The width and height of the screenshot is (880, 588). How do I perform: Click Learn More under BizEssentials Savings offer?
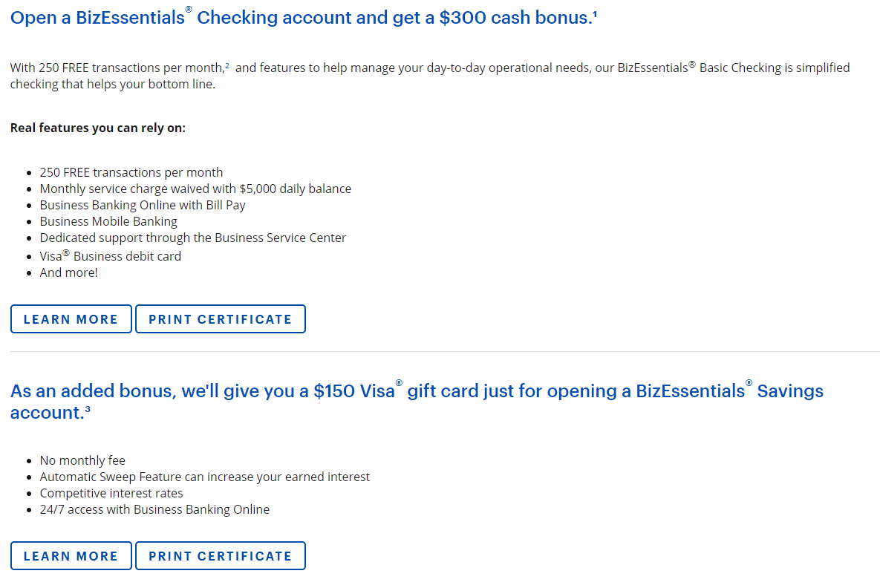tap(71, 556)
